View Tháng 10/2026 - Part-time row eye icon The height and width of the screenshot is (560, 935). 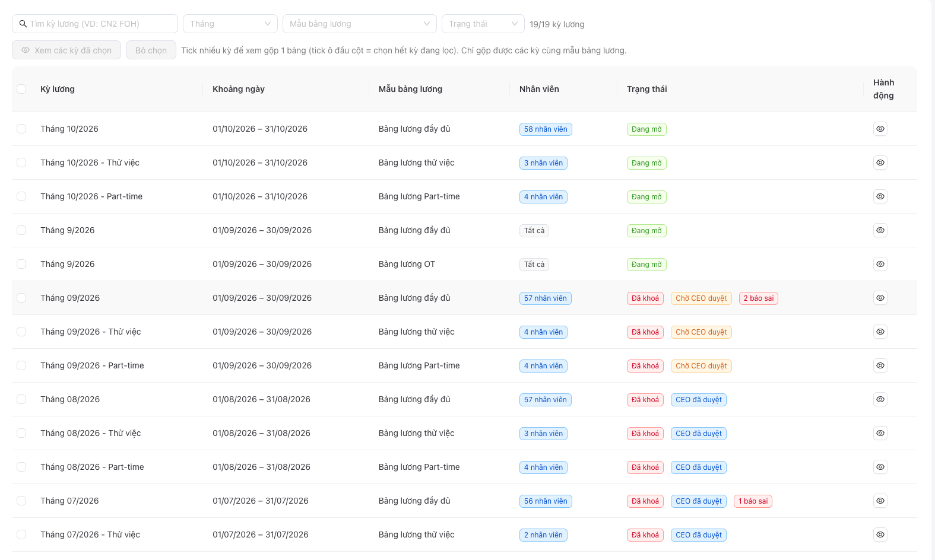coord(880,196)
